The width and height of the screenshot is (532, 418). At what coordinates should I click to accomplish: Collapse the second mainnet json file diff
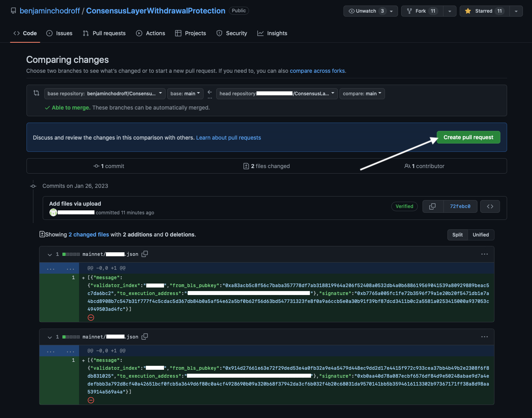coord(49,337)
